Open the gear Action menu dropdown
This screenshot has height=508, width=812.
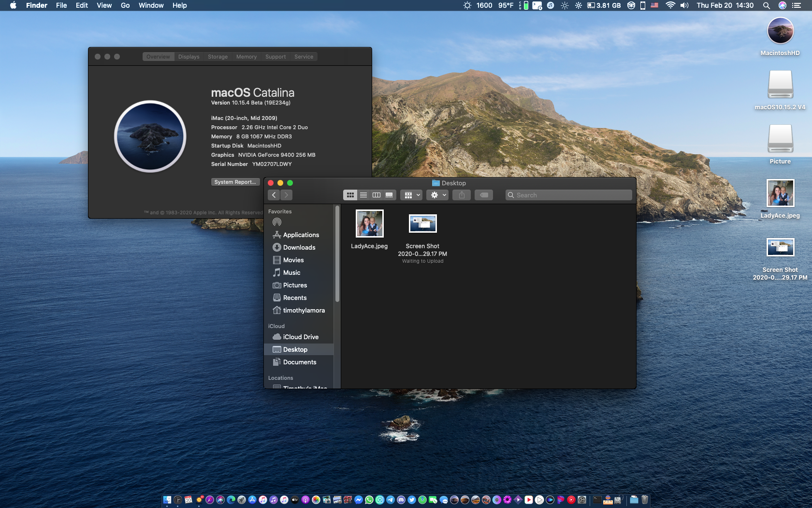(x=438, y=195)
